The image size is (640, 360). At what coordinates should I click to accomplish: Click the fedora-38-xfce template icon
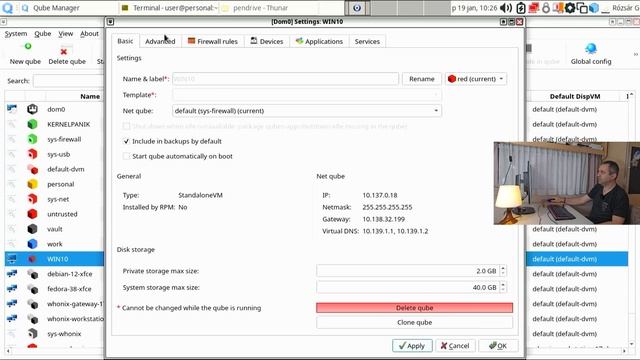click(x=32, y=289)
